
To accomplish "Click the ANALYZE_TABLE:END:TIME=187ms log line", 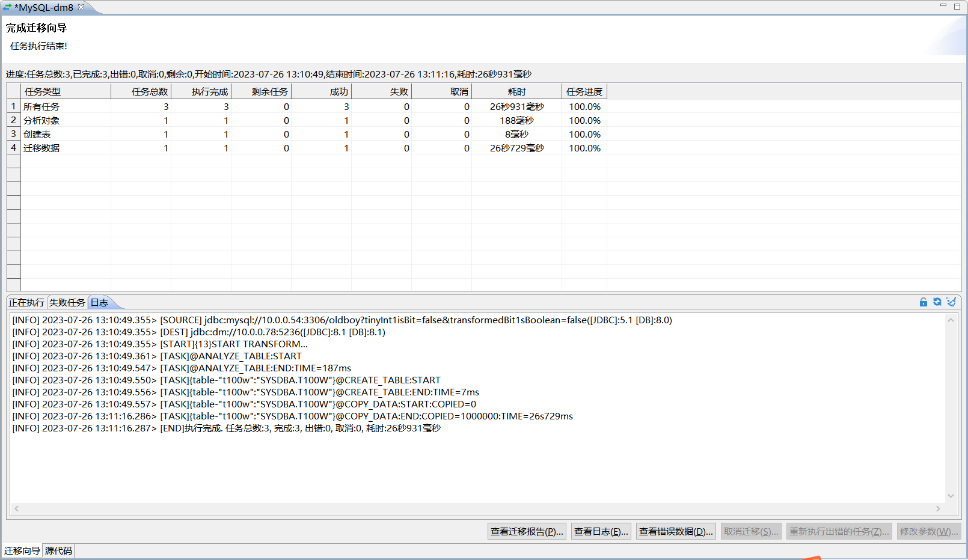I will pyautogui.click(x=182, y=368).
